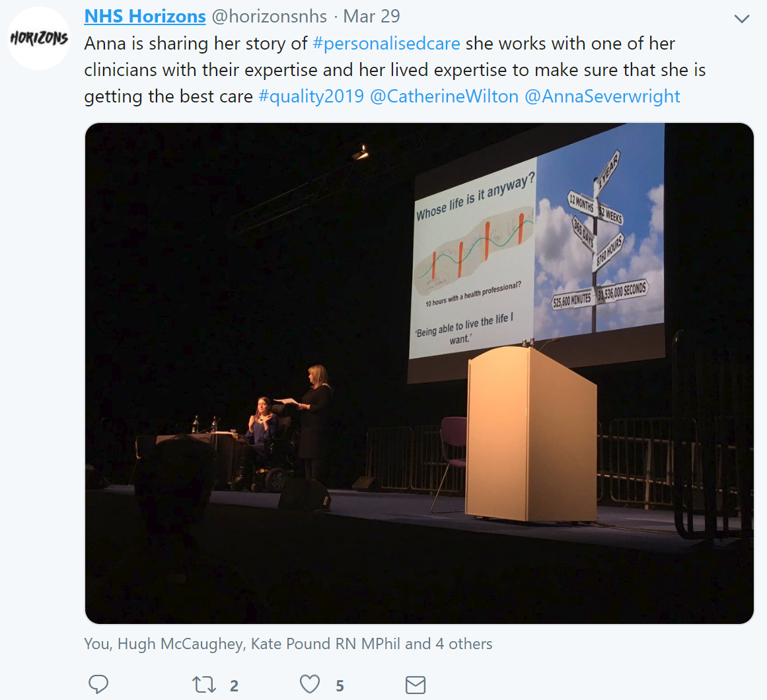Image resolution: width=767 pixels, height=700 pixels.
Task: Click the like count 5
Action: 340,686
